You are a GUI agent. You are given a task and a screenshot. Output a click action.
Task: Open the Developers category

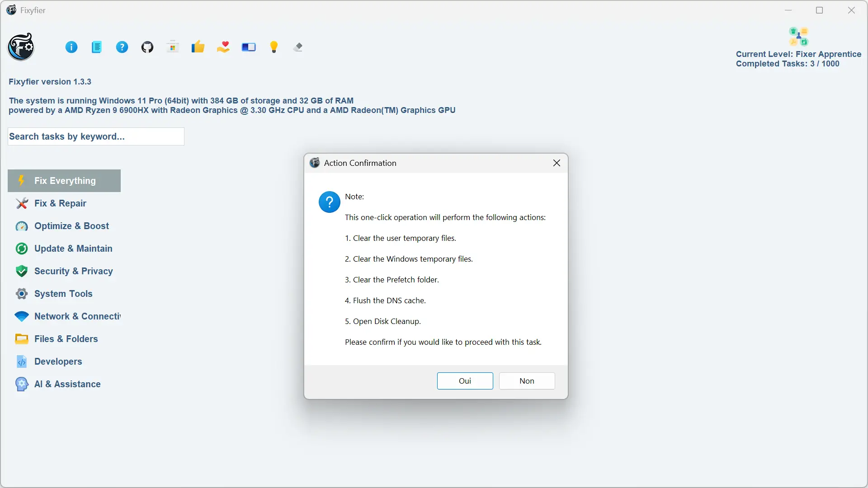(x=64, y=361)
